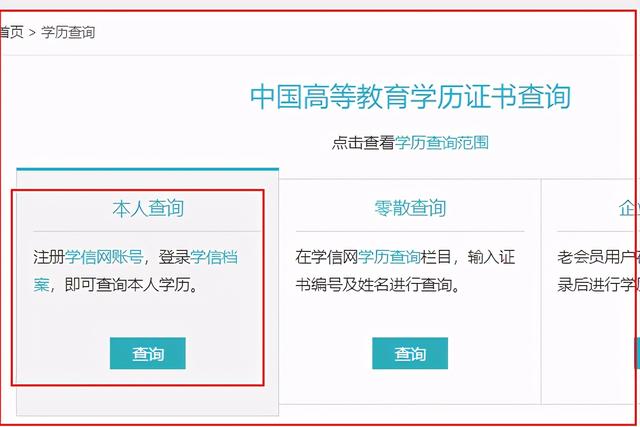Click the 中国高等教育学历证书查询 heading
The image size is (640, 427).
[x=410, y=97]
